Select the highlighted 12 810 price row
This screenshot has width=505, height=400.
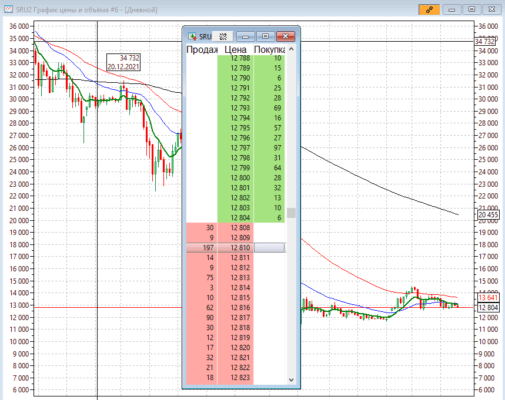click(235, 248)
